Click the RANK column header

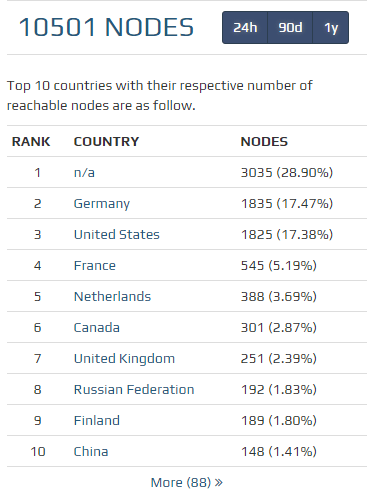pyautogui.click(x=31, y=142)
